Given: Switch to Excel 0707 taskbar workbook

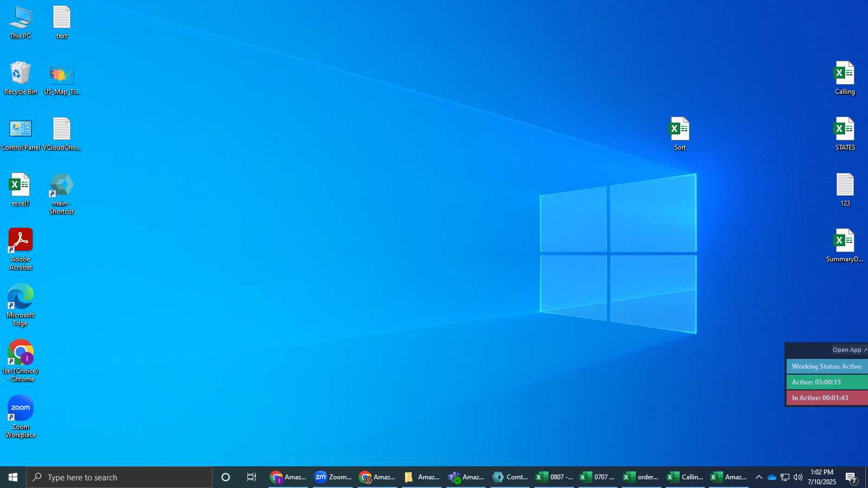Looking at the screenshot, I should click(598, 477).
